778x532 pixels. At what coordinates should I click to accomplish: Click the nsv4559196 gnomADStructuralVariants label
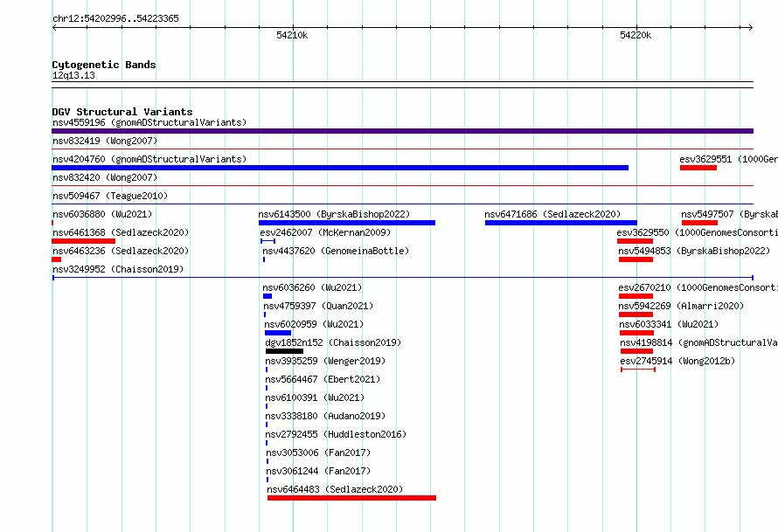pyautogui.click(x=149, y=122)
